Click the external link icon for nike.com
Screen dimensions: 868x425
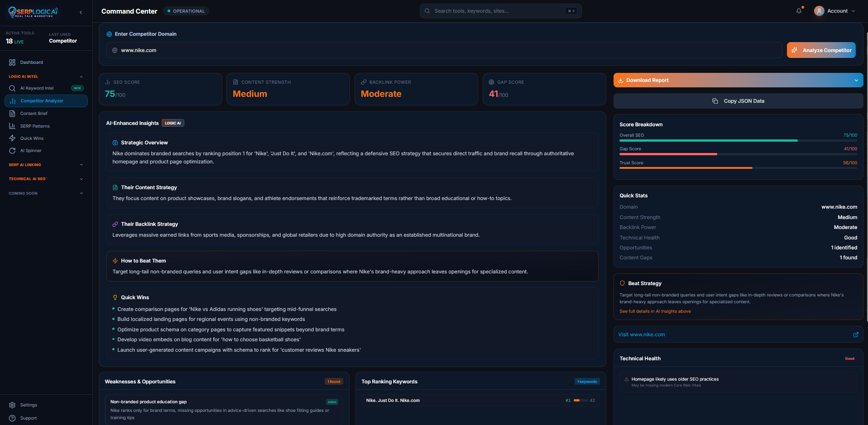[x=856, y=335]
